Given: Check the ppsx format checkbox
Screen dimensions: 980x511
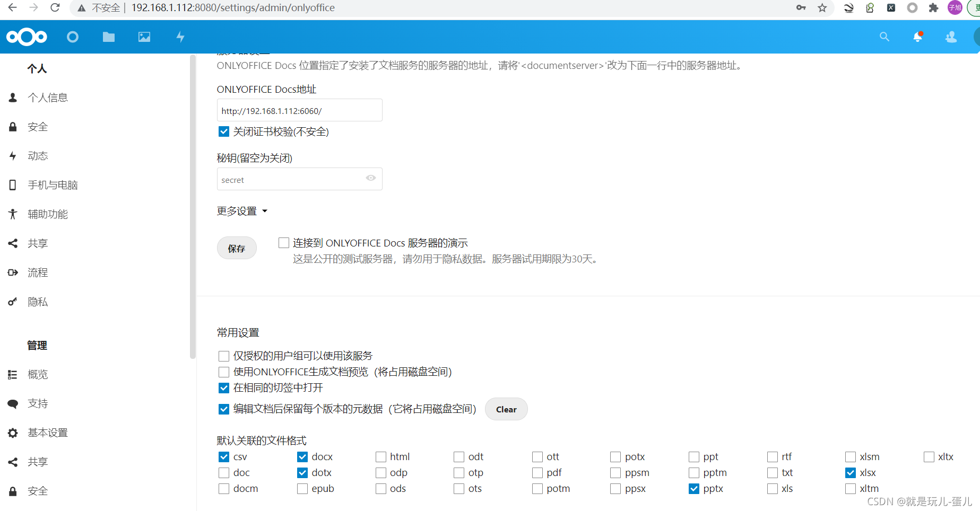Looking at the screenshot, I should point(615,488).
